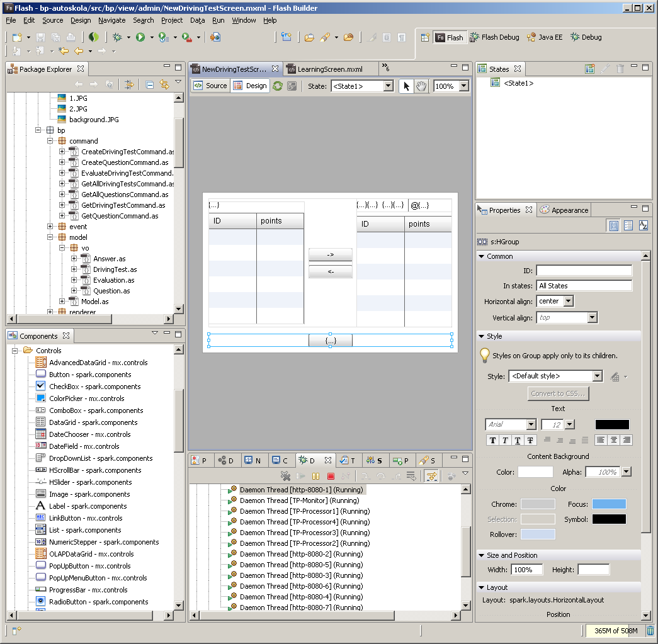Image resolution: width=658 pixels, height=644 pixels.
Task: Click the <- button in design canvas
Action: point(330,271)
